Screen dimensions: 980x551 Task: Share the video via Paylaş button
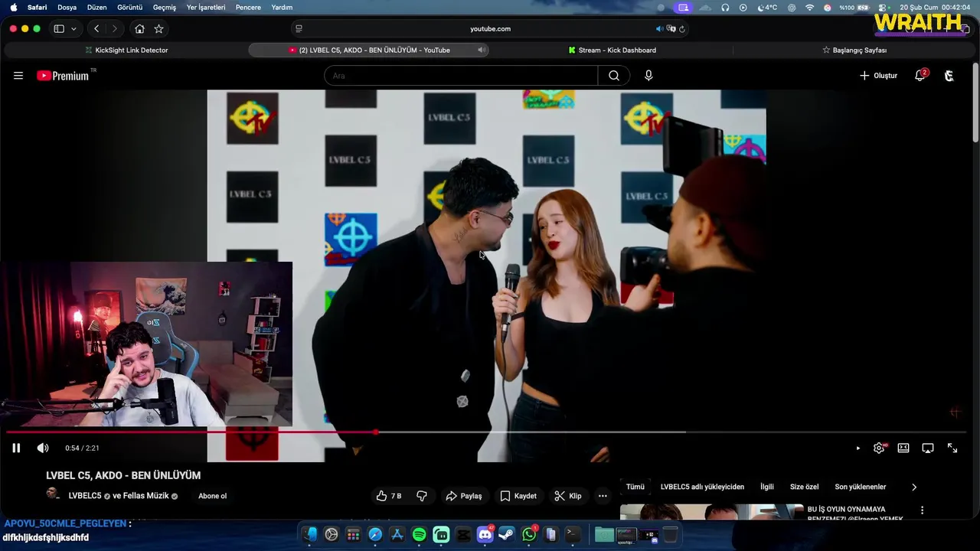coord(464,496)
